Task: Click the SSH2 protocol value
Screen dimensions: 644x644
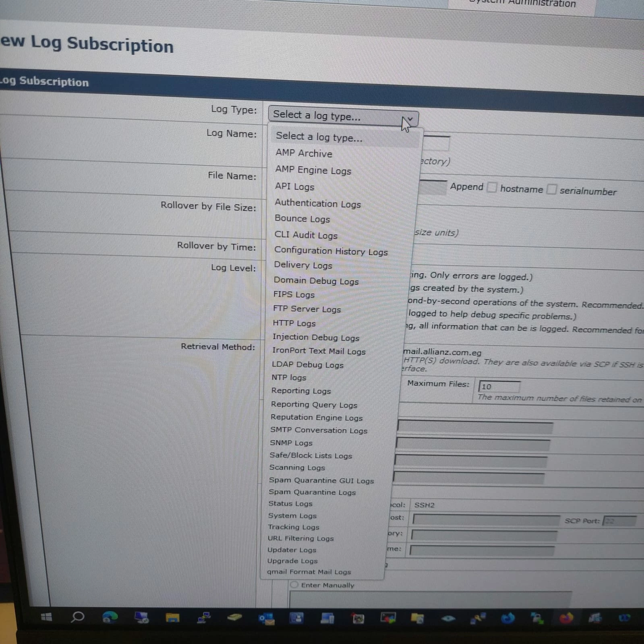Action: [x=424, y=505]
